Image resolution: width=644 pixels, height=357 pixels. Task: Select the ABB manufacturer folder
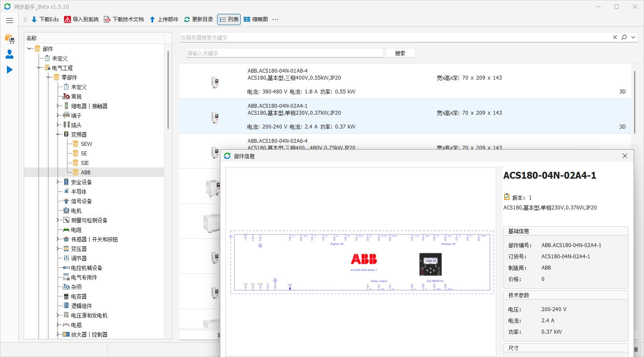coord(85,173)
